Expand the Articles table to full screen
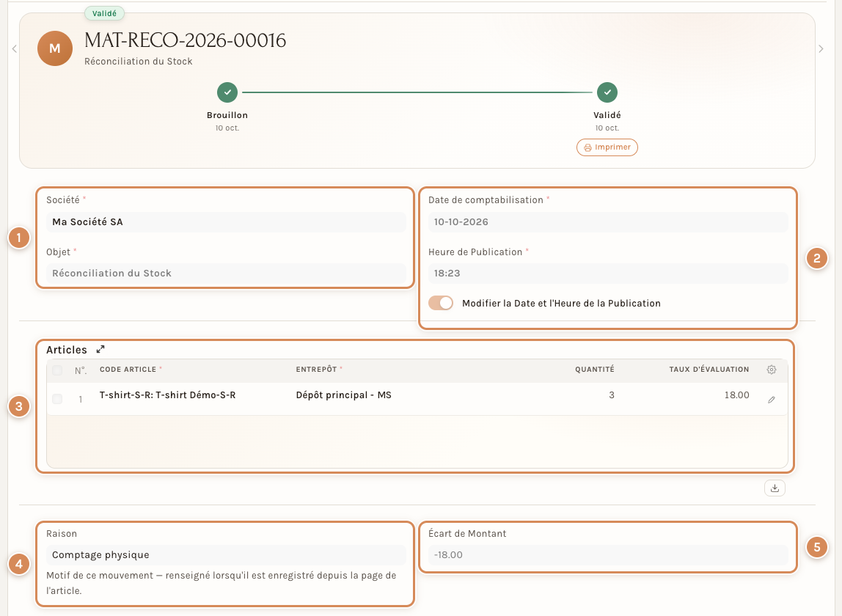Screen dimensions: 842x616 (x=100, y=349)
